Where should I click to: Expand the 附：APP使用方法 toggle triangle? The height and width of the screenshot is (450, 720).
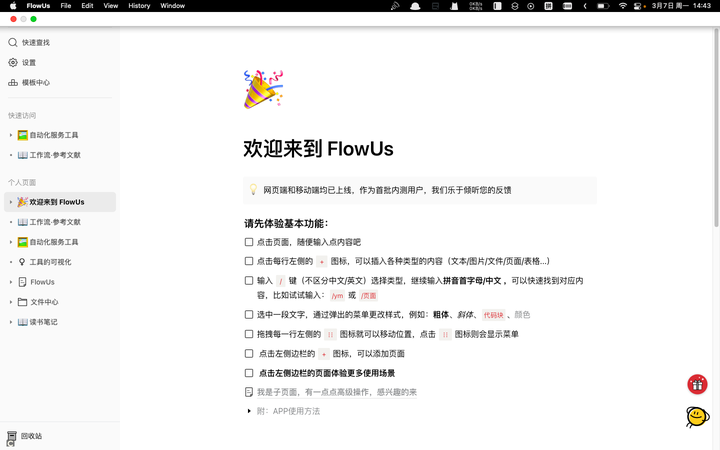pos(249,411)
